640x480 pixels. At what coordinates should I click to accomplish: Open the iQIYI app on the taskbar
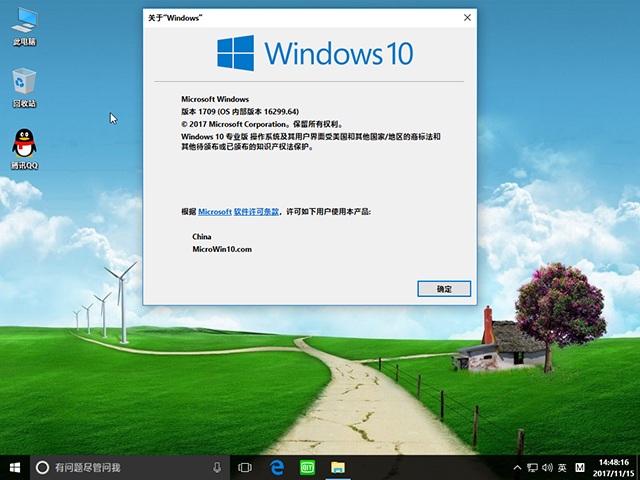pyautogui.click(x=307, y=467)
